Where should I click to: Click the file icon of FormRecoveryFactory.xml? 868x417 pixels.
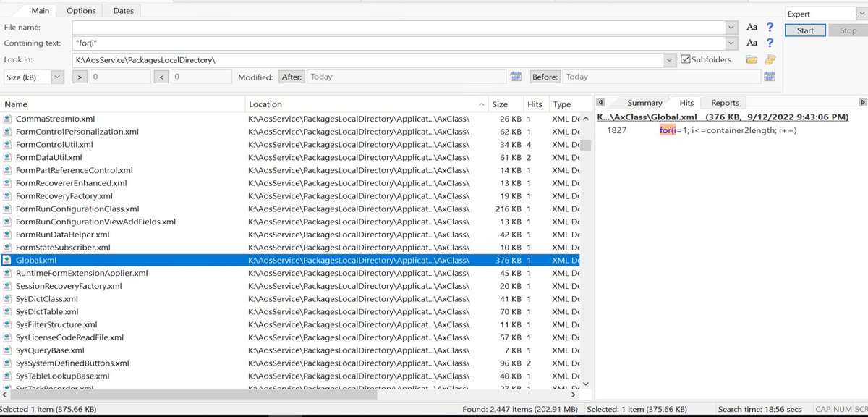click(x=8, y=196)
